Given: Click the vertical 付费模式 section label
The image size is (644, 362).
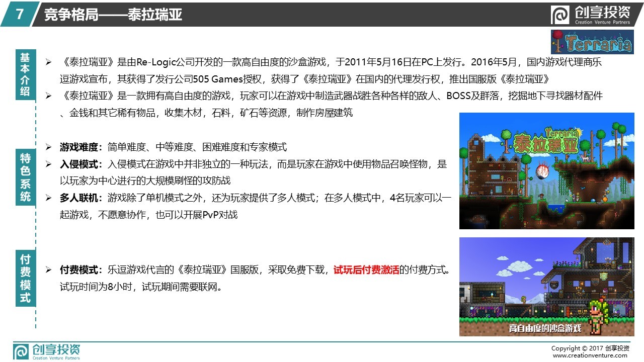Looking at the screenshot, I should click(25, 279).
